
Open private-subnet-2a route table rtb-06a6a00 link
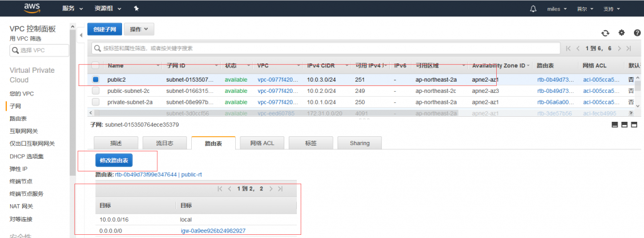[x=555, y=102]
